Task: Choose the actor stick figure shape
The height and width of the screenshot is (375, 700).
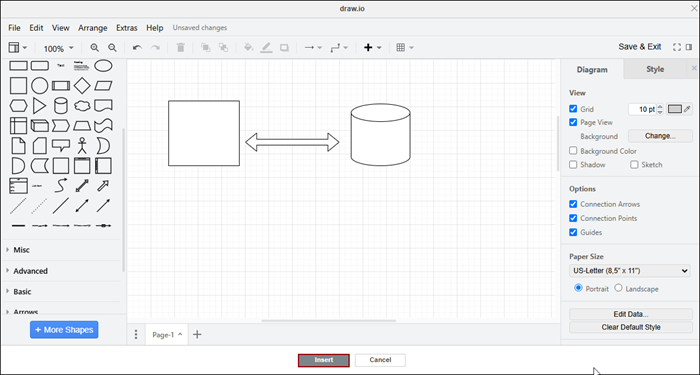Action: pyautogui.click(x=82, y=146)
